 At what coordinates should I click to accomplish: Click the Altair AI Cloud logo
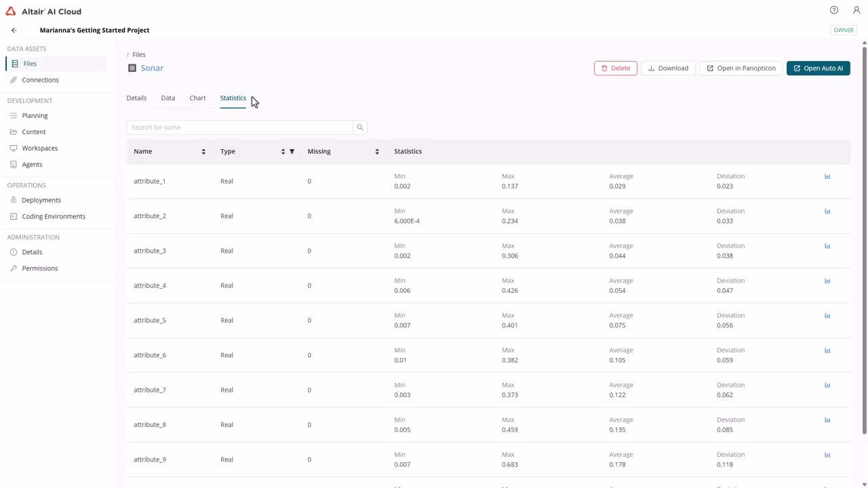[x=44, y=11]
